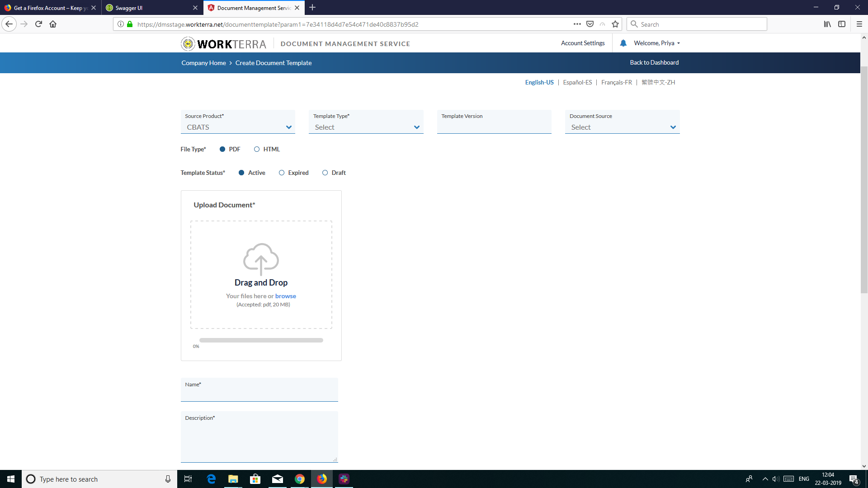
Task: Click the Description text area
Action: (259, 437)
